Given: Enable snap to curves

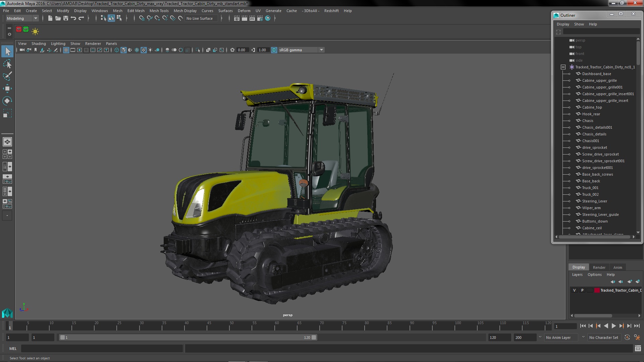Looking at the screenshot, I should (x=150, y=18).
